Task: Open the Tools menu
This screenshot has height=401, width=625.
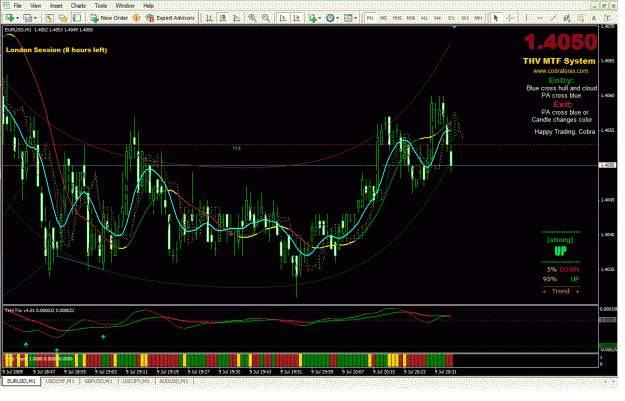Action: click(101, 6)
